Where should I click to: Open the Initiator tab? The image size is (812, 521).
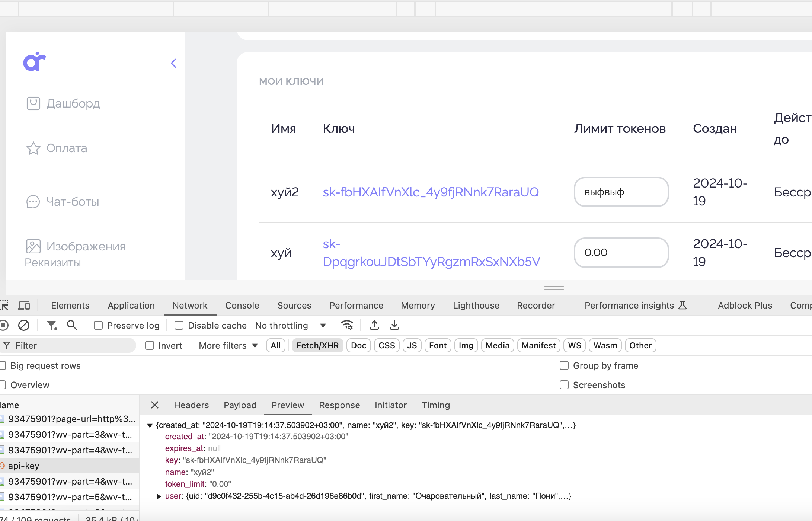tap(391, 405)
